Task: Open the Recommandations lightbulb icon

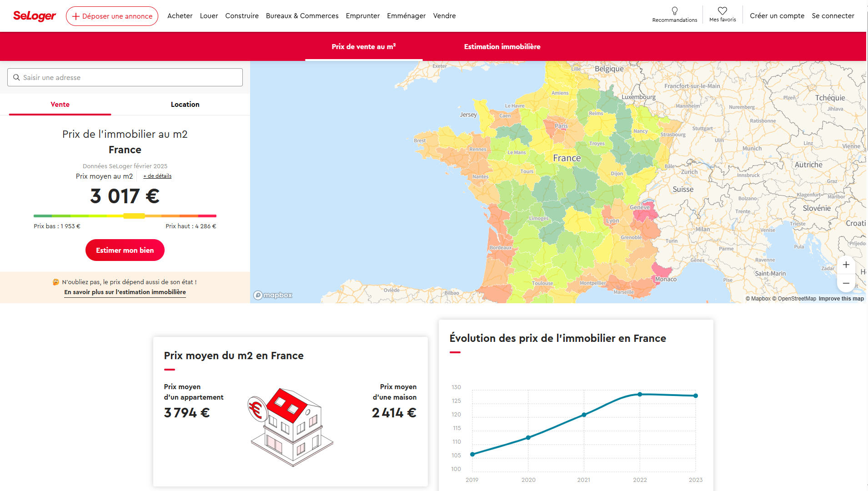Action: pyautogui.click(x=674, y=11)
